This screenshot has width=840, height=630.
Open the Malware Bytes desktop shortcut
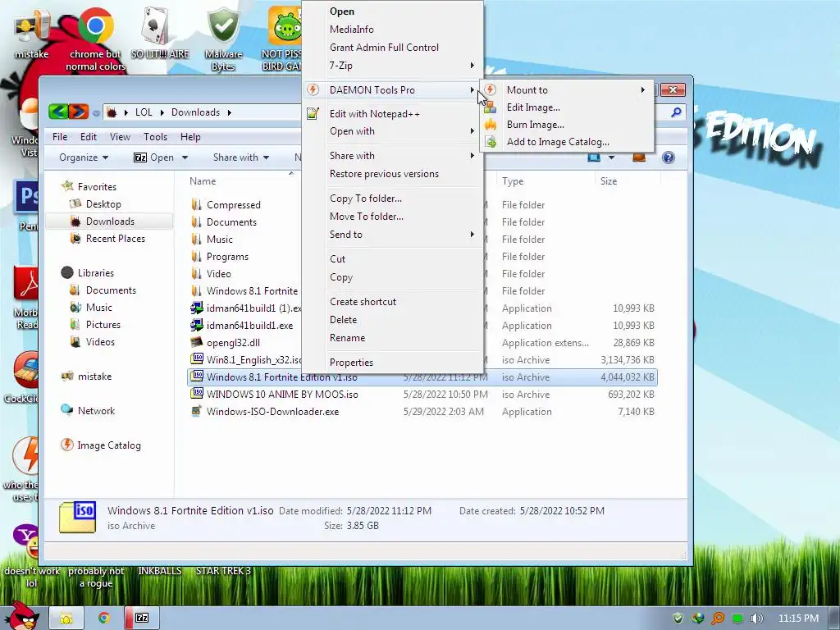223,39
